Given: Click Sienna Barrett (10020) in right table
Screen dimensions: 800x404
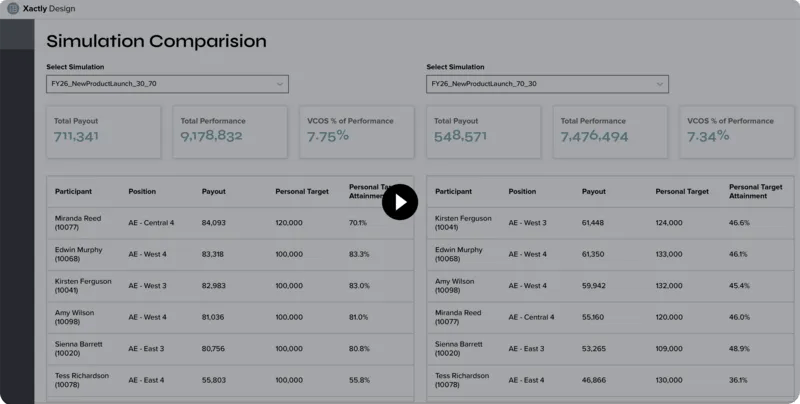Looking at the screenshot, I should (459, 348).
